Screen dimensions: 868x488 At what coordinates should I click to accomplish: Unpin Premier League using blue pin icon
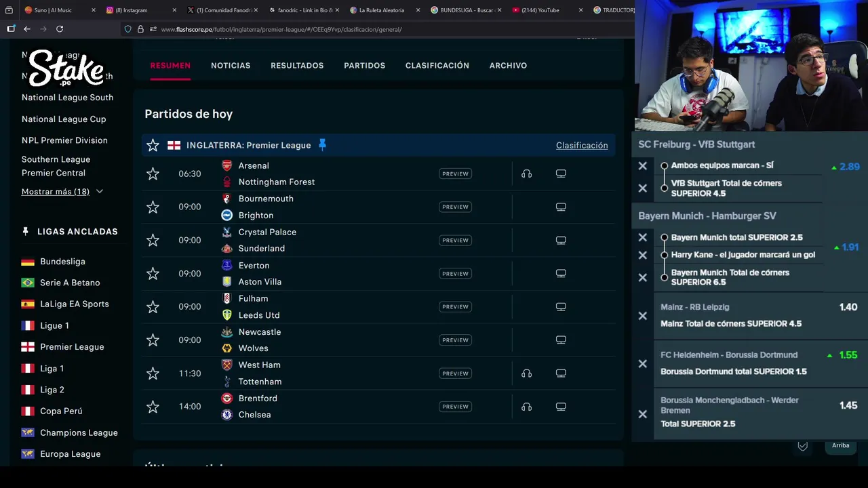click(322, 144)
